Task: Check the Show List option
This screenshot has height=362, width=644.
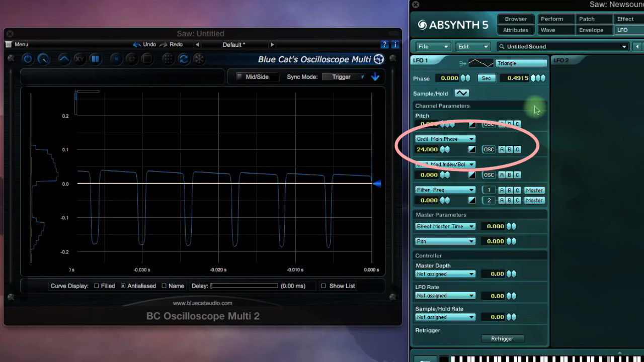Action: [323, 286]
